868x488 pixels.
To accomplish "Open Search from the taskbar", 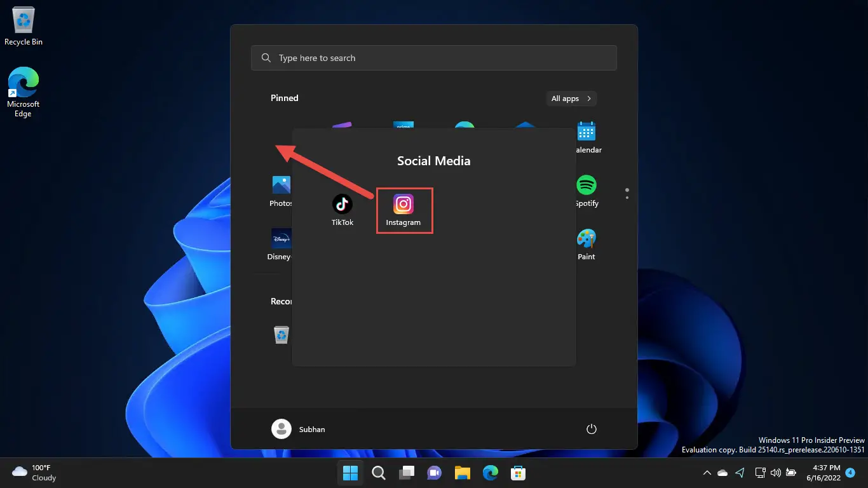I will (x=379, y=473).
